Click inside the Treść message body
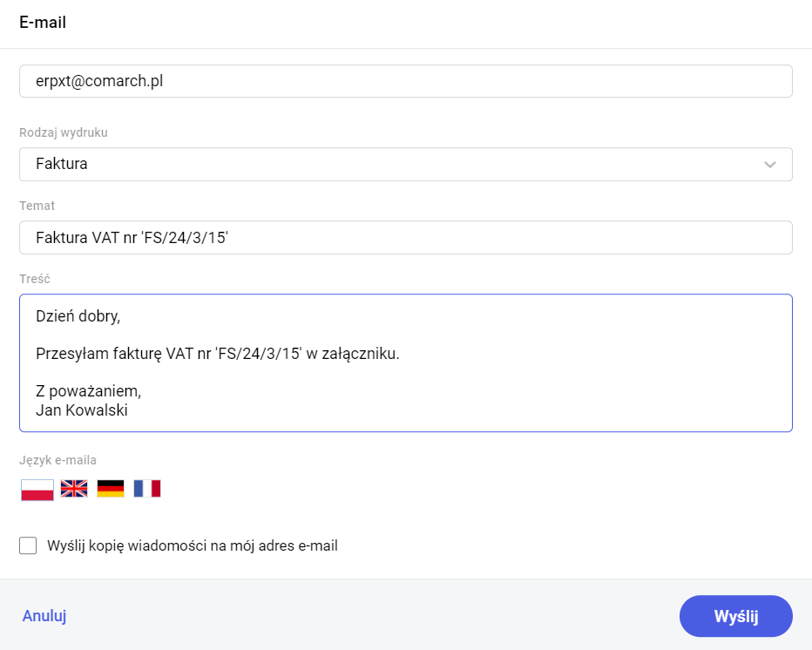812x650 pixels. coord(523,383)
